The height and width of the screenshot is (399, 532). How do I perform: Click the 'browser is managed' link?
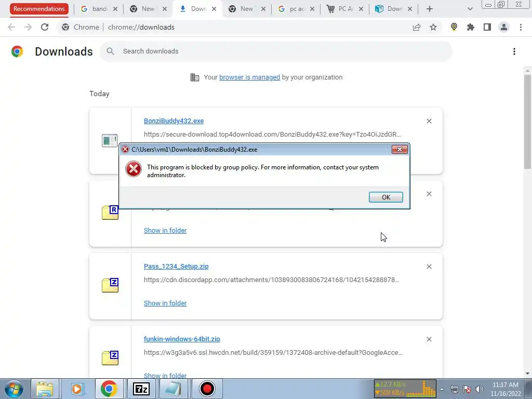point(250,77)
